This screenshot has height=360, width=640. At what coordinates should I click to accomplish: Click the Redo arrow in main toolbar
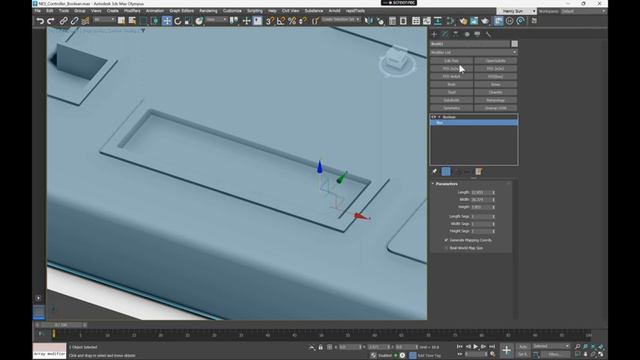[x=51, y=21]
